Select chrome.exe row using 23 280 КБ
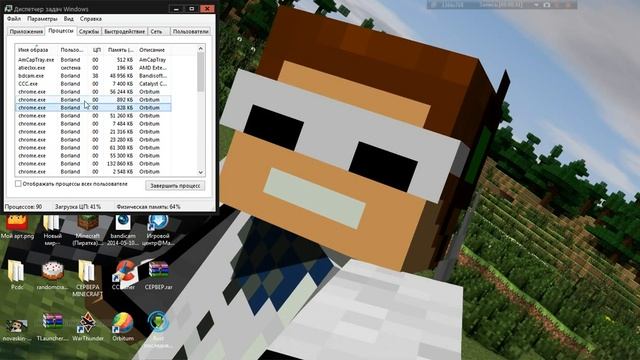This screenshot has height=360, width=640. (x=93, y=140)
